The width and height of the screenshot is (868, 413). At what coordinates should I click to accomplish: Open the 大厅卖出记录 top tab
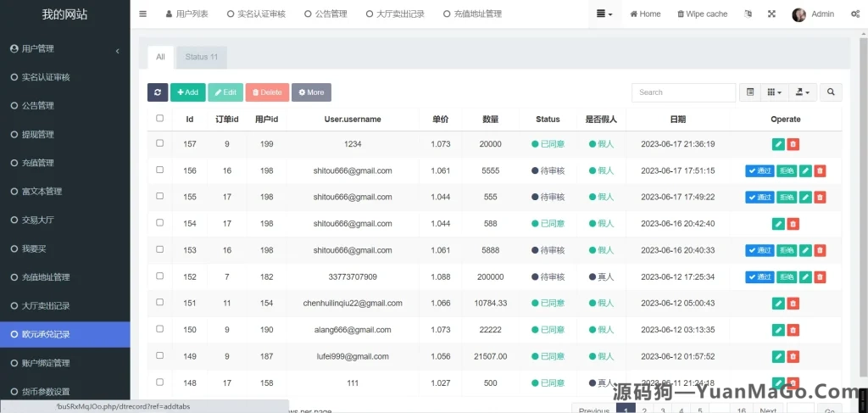pyautogui.click(x=395, y=14)
